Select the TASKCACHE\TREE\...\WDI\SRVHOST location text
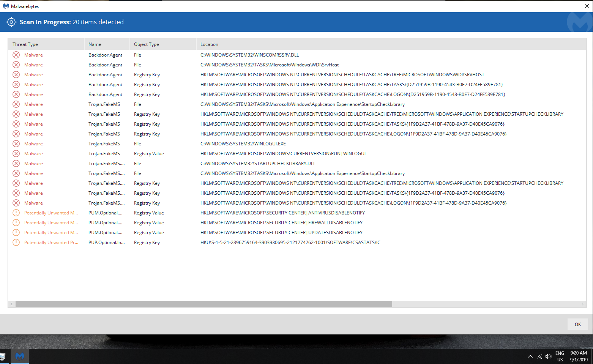This screenshot has height=364, width=593. click(342, 75)
